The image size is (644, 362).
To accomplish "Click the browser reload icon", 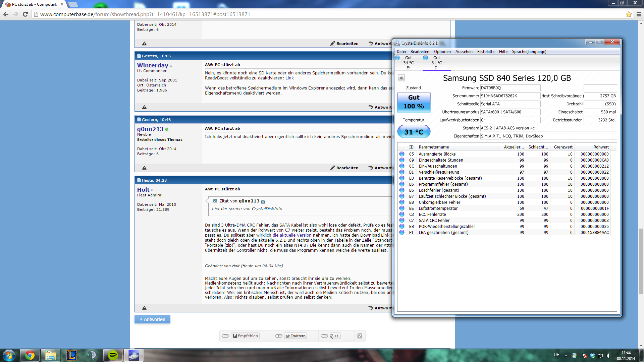I will coord(25,14).
